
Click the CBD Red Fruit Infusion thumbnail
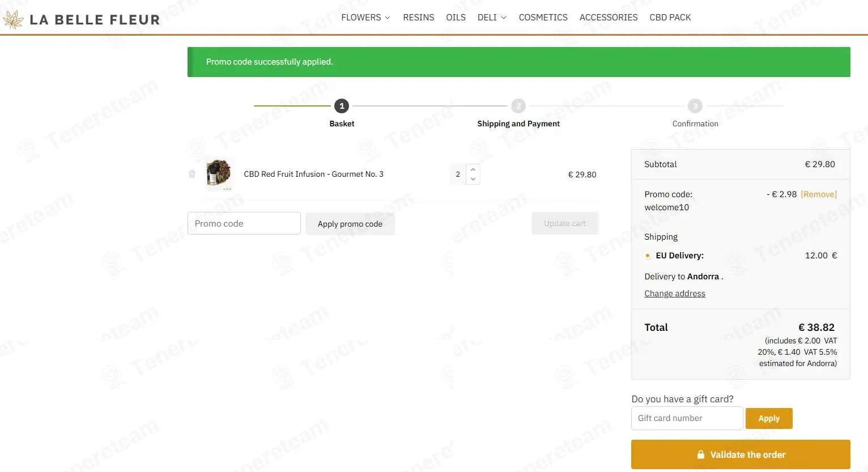(x=219, y=173)
